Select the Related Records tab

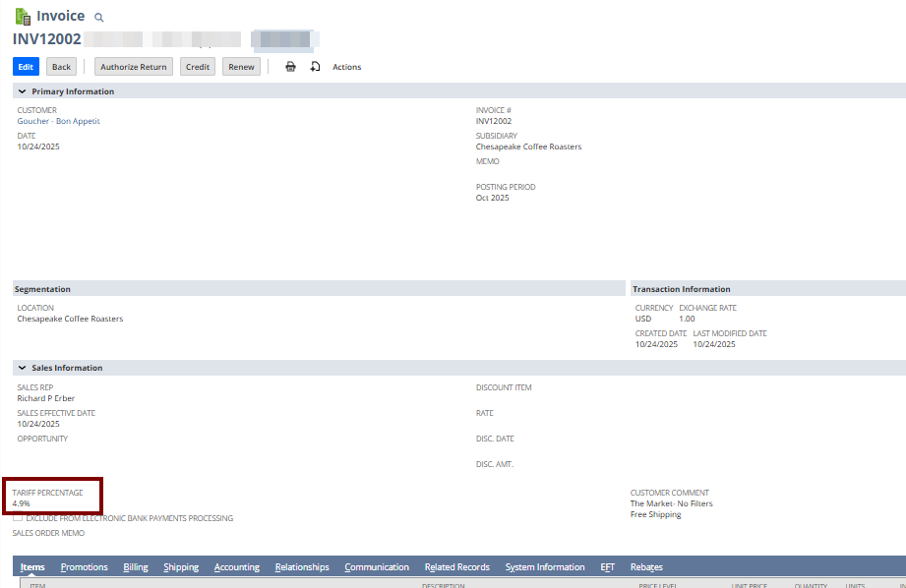(x=456, y=567)
